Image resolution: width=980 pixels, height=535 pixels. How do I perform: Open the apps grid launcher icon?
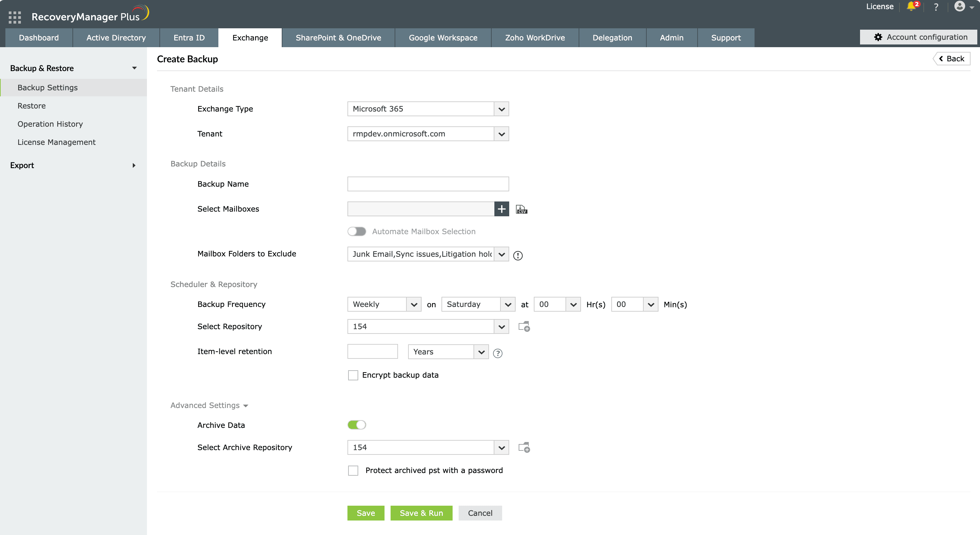[14, 17]
